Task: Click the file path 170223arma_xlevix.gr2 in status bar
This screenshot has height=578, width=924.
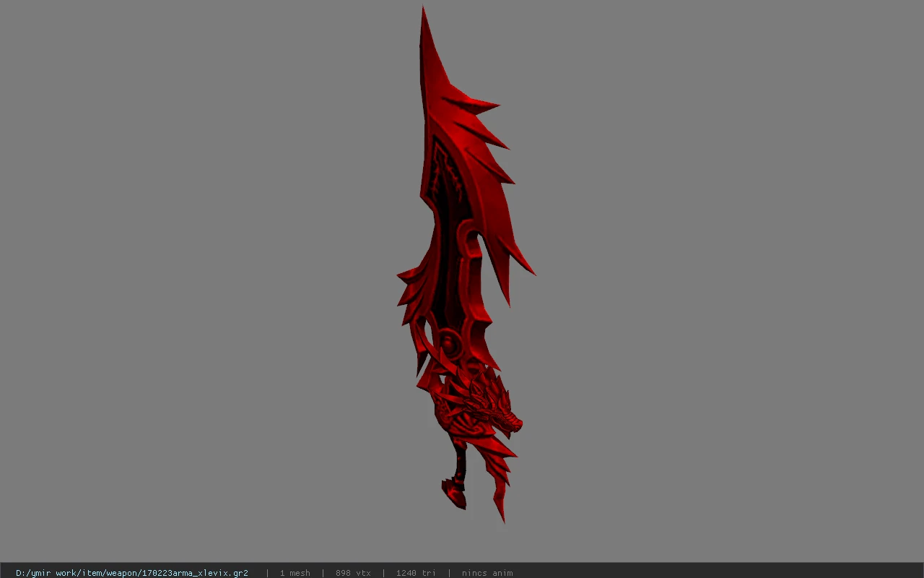Action: click(132, 573)
